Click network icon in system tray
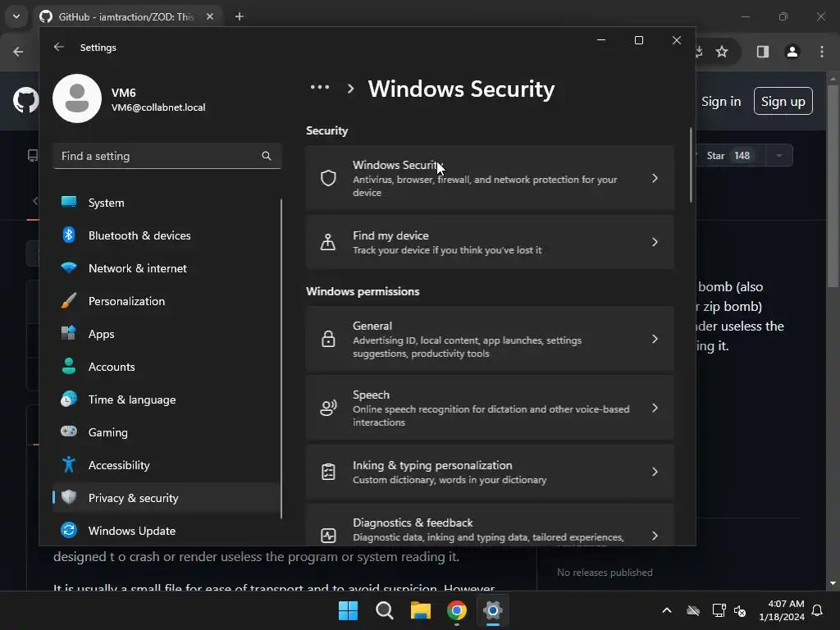 tap(719, 610)
